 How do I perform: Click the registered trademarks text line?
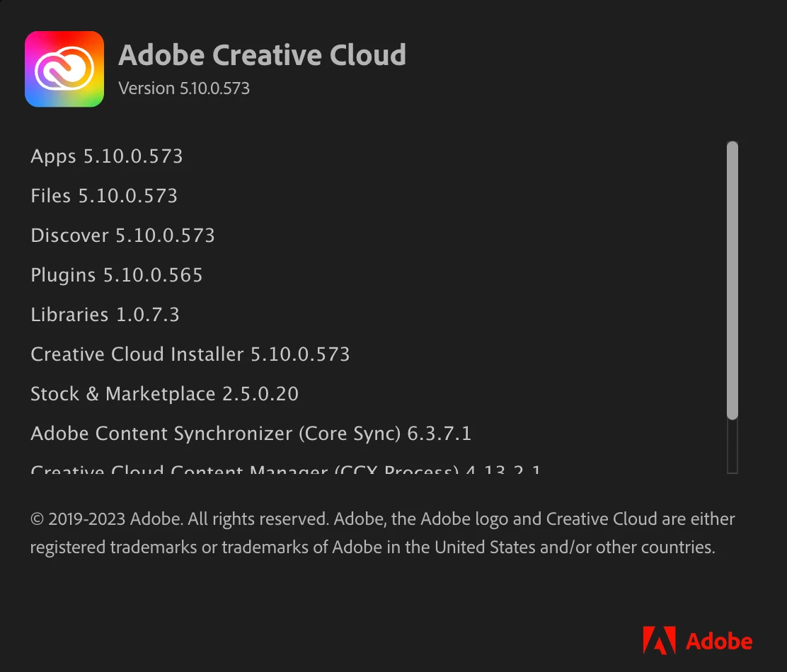(372, 548)
